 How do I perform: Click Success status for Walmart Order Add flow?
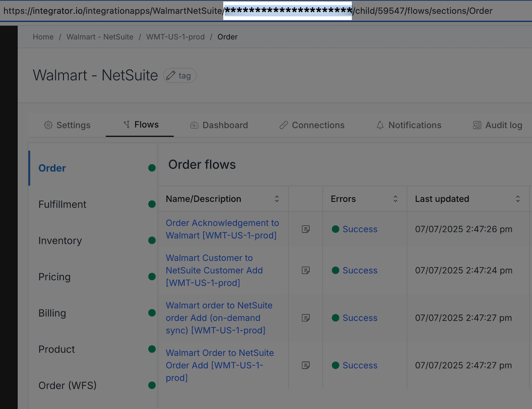(360, 365)
